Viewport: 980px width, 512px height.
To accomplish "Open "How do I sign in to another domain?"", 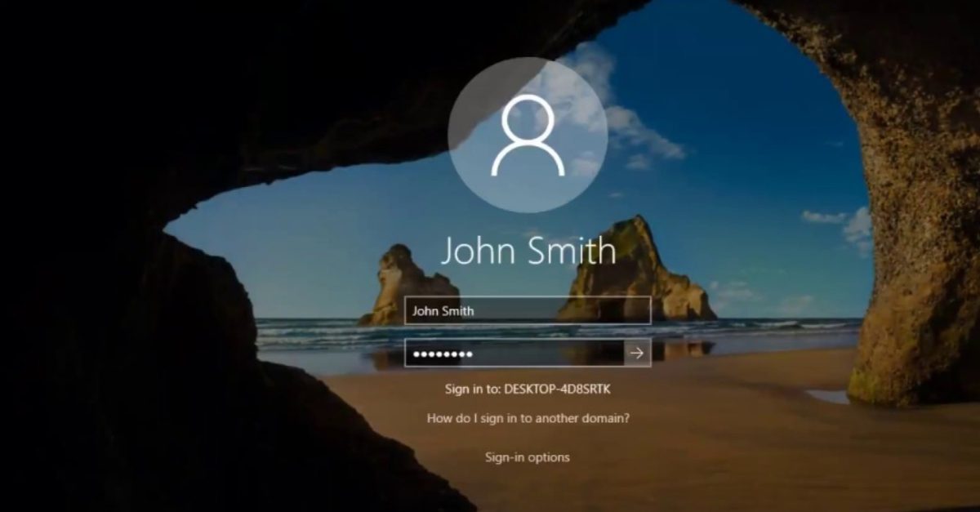I will 528,417.
